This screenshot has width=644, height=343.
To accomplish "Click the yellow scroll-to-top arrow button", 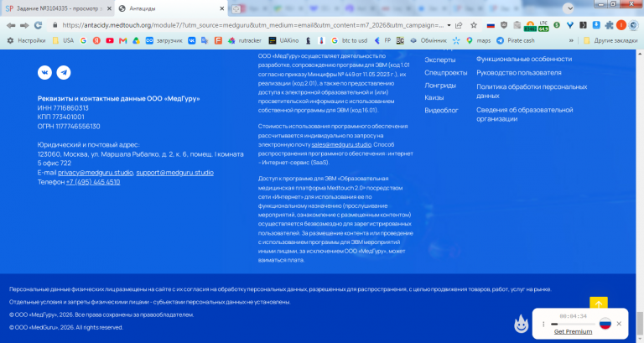I will pyautogui.click(x=599, y=304).
